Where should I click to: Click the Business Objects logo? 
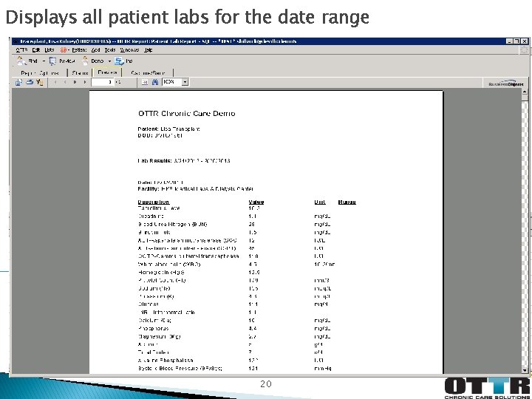tap(506, 83)
